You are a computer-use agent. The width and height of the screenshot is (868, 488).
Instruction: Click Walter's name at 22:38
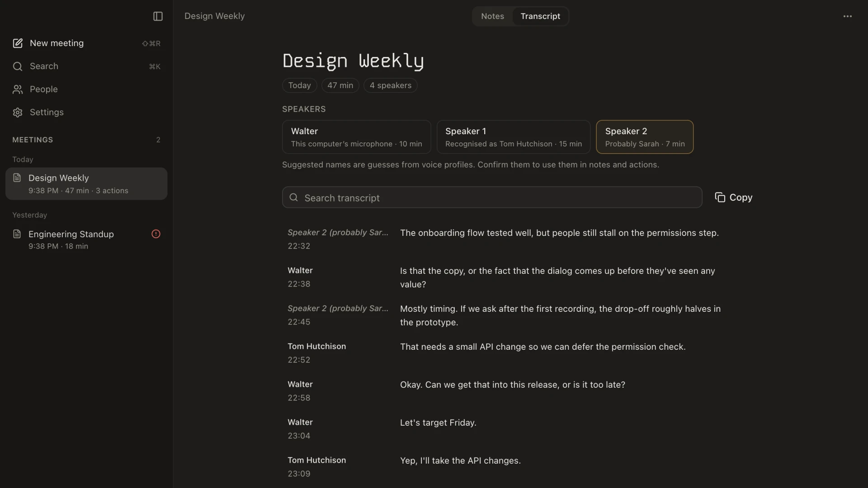[x=300, y=271]
